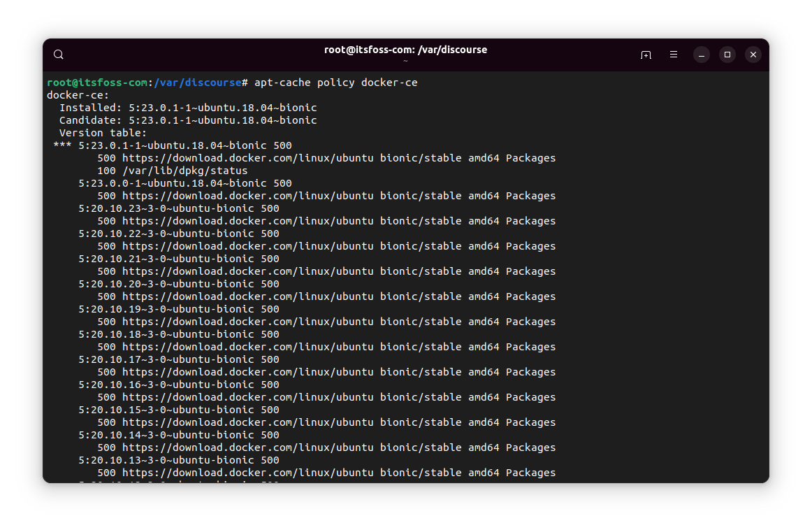The image size is (812, 530).
Task: Click the window title root@itsfoss-com: /var/discourse
Action: (x=405, y=50)
